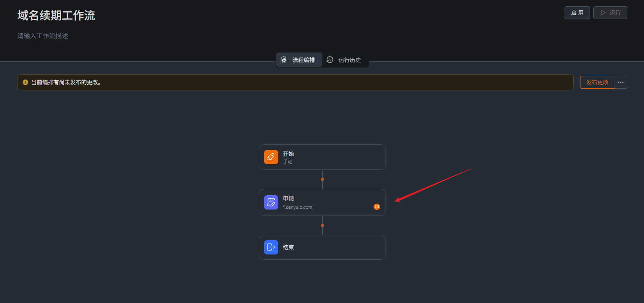This screenshot has height=303, width=644.
Task: Click the play triangle icon beside 运行
Action: click(x=603, y=13)
